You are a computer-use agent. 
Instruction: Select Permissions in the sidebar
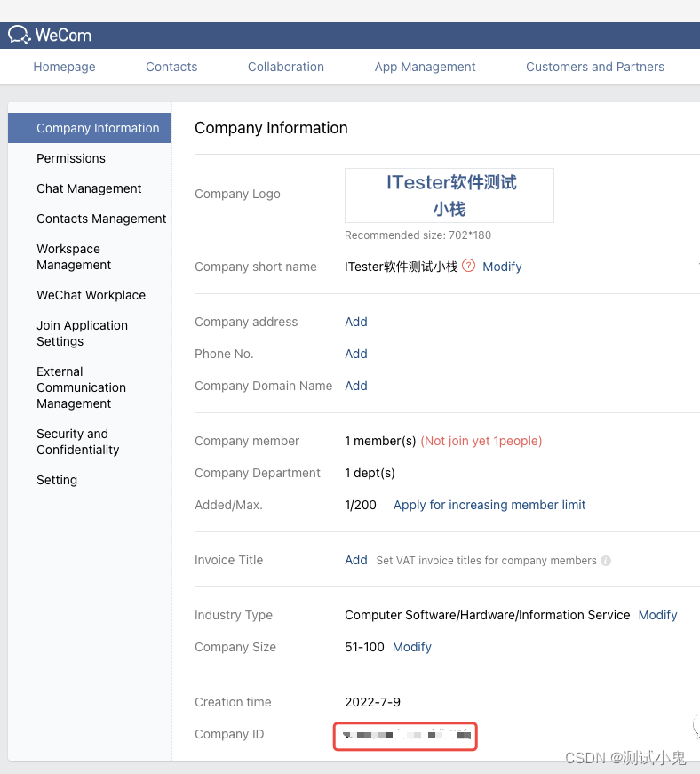click(71, 158)
